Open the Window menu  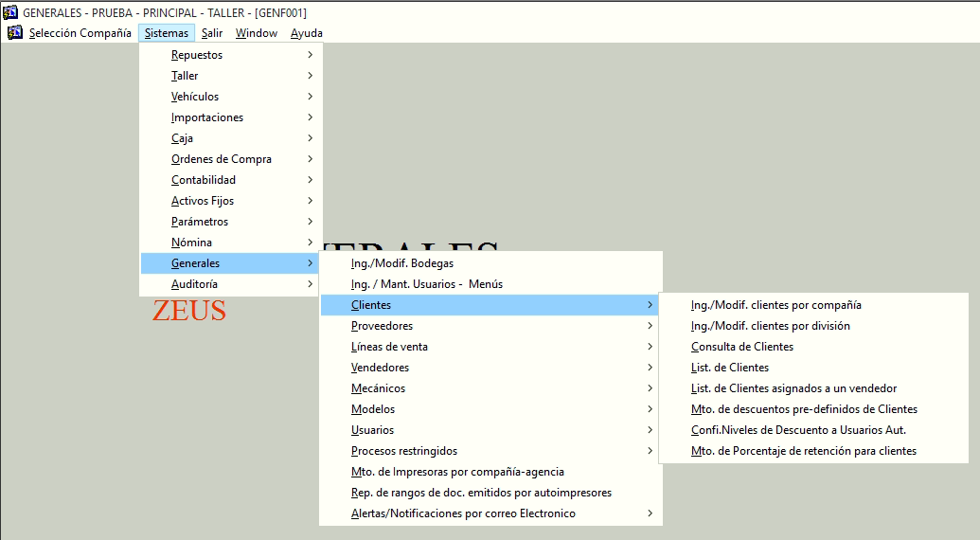pos(257,33)
